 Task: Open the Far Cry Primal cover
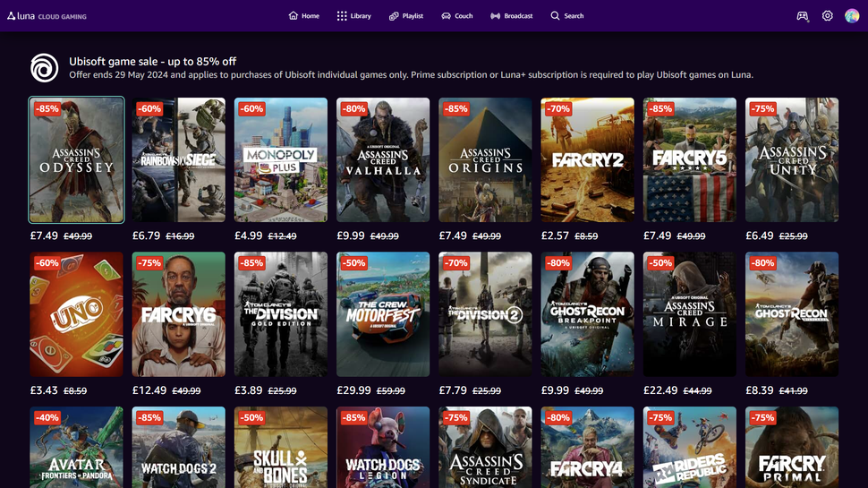792,448
